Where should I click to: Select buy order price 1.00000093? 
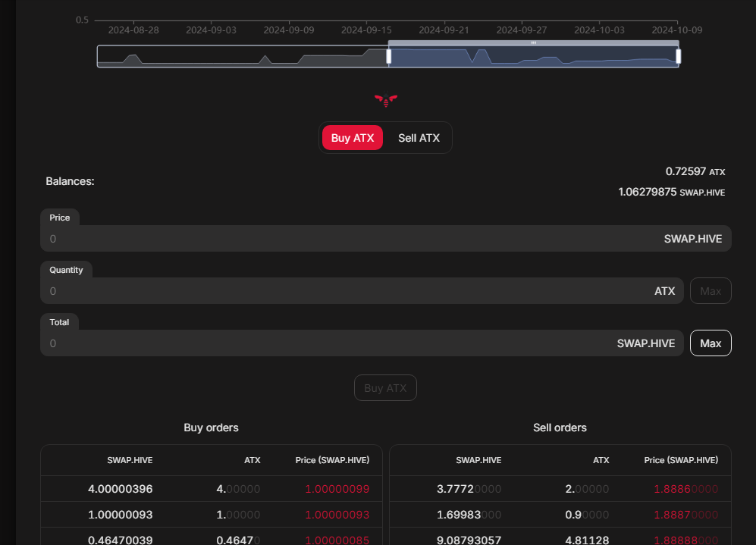337,515
